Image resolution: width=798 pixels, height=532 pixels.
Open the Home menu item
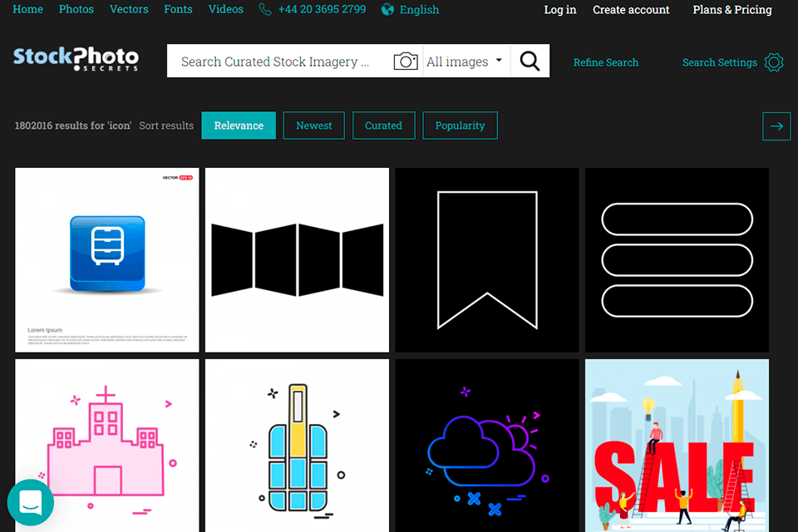tap(27, 9)
